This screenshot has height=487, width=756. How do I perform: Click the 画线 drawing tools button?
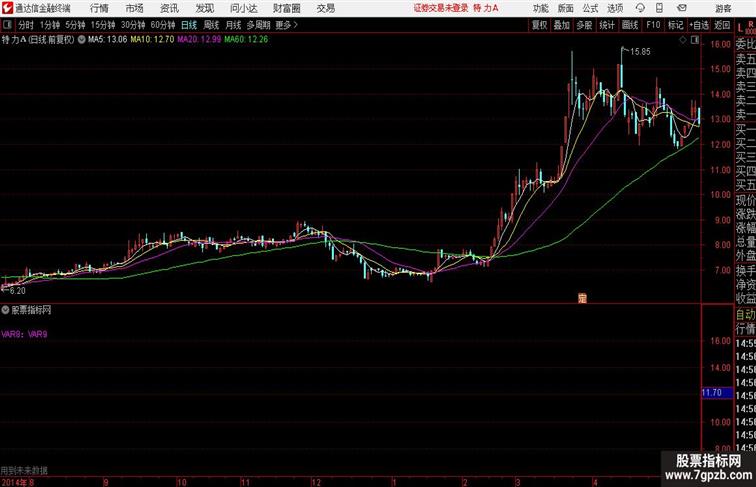click(630, 25)
